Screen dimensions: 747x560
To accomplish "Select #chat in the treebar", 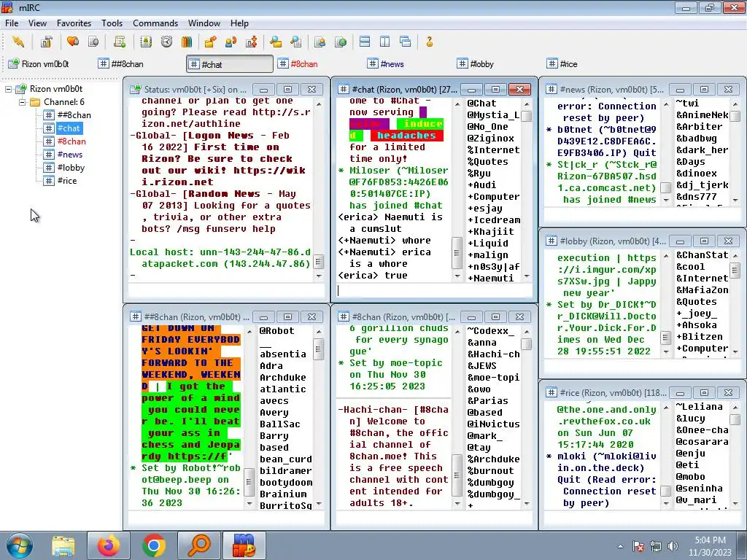I will click(69, 128).
